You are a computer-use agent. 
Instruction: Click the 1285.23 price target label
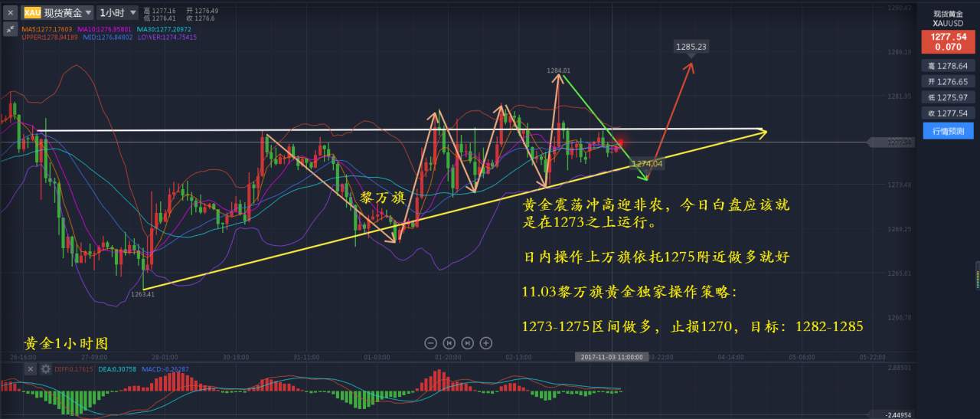point(691,47)
